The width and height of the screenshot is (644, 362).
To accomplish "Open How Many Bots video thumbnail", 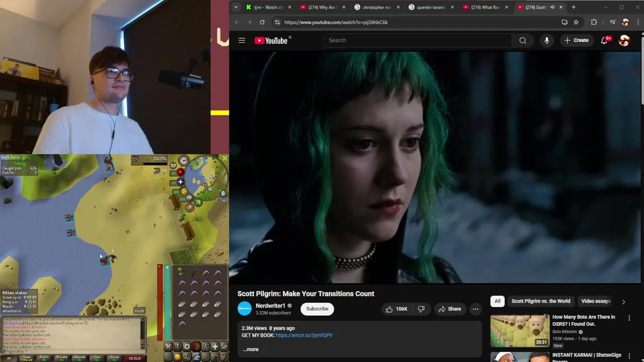I will click(520, 330).
